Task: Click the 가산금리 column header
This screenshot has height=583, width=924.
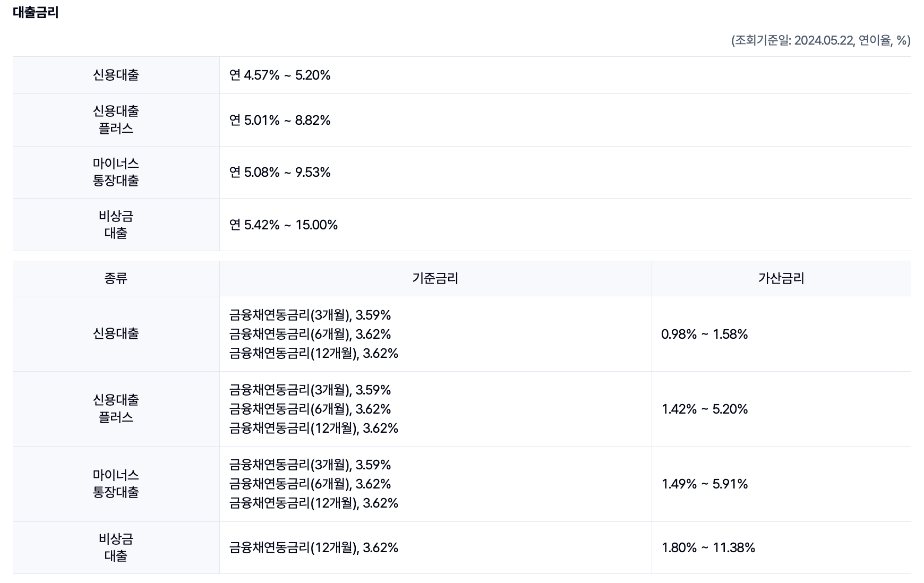Action: pos(781,278)
